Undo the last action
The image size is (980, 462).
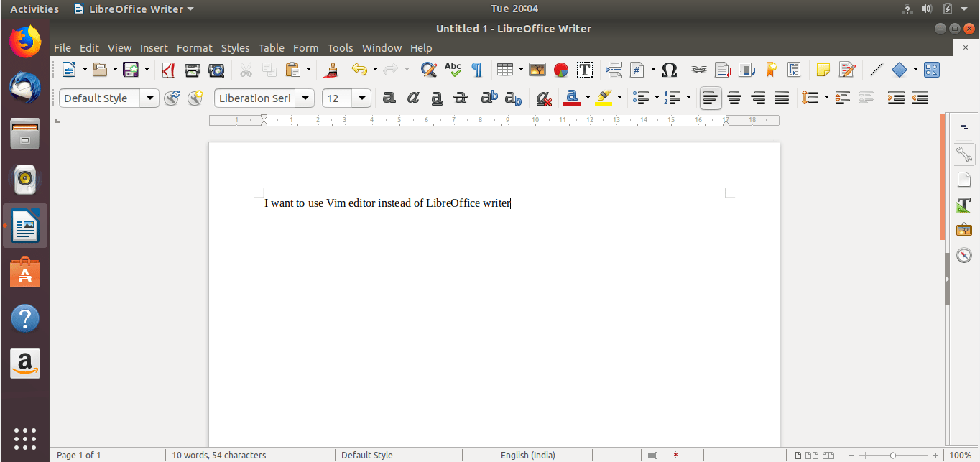(359, 70)
